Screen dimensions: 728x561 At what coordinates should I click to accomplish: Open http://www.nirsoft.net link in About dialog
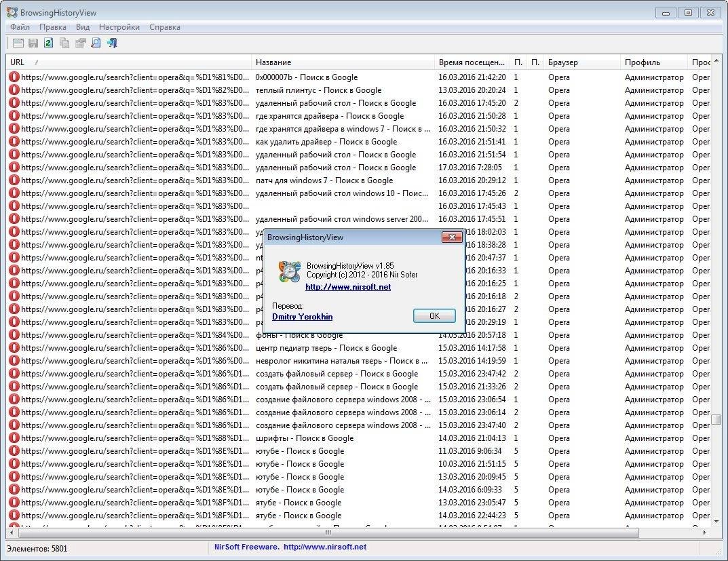[x=348, y=287]
